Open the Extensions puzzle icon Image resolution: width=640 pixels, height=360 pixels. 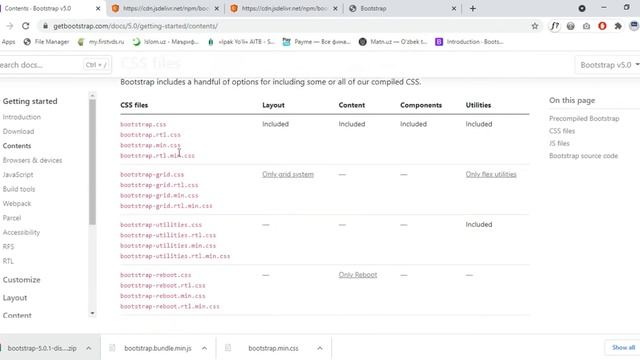click(618, 26)
